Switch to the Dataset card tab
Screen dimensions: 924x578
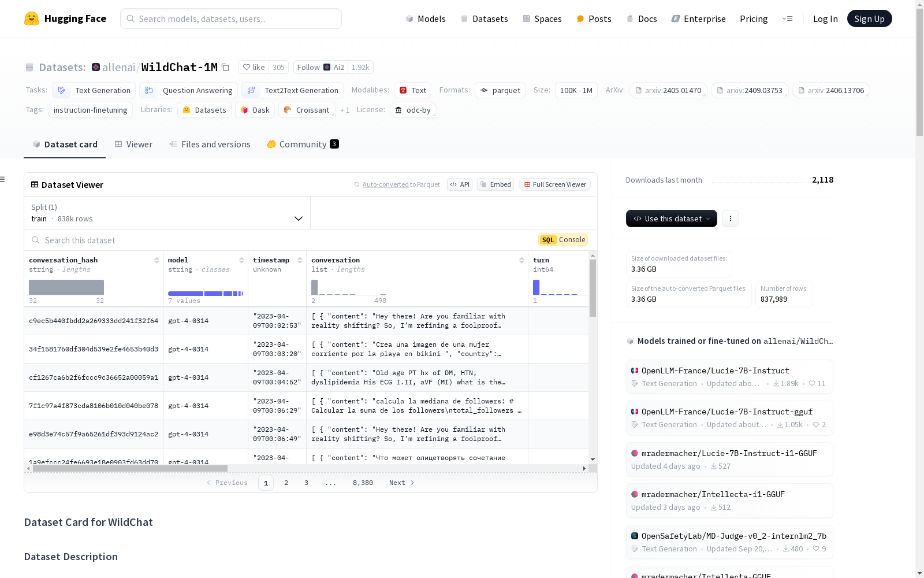tap(65, 144)
